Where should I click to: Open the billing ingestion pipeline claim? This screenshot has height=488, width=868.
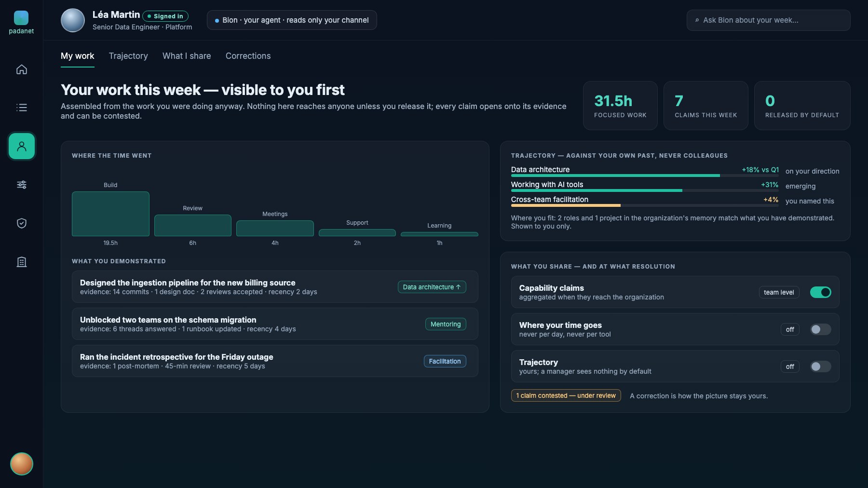coord(275,286)
